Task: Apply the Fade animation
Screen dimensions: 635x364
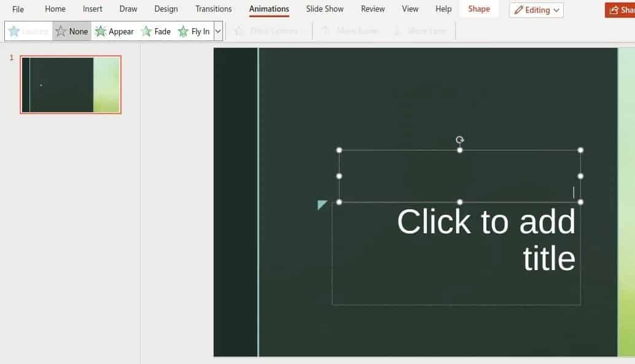Action: pos(156,31)
